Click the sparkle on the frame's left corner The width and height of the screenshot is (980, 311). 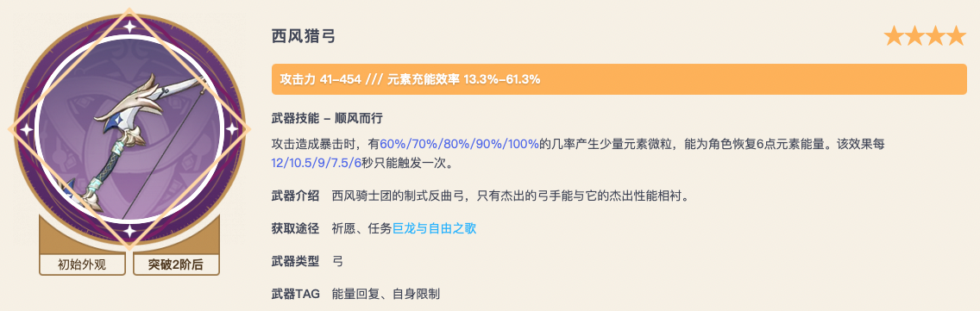click(x=27, y=129)
